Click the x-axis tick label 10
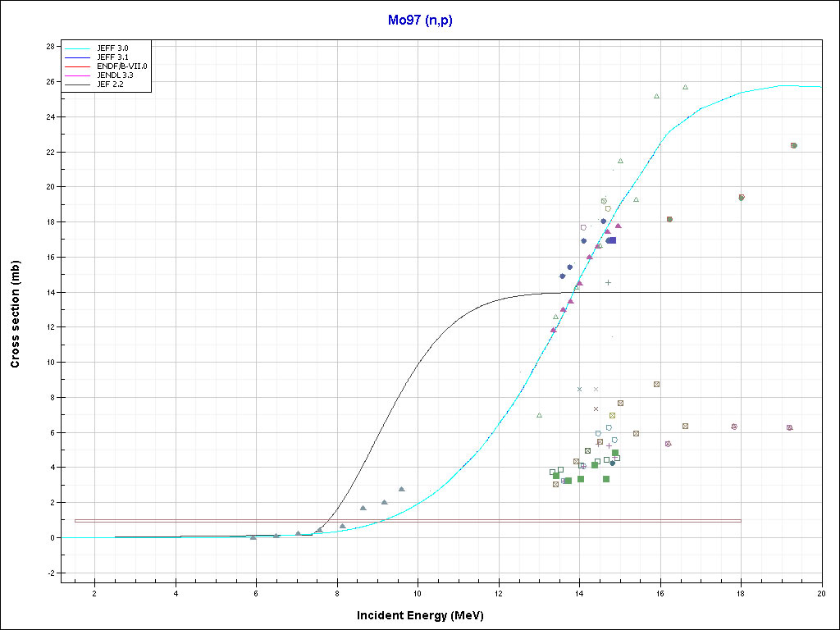 (418, 593)
